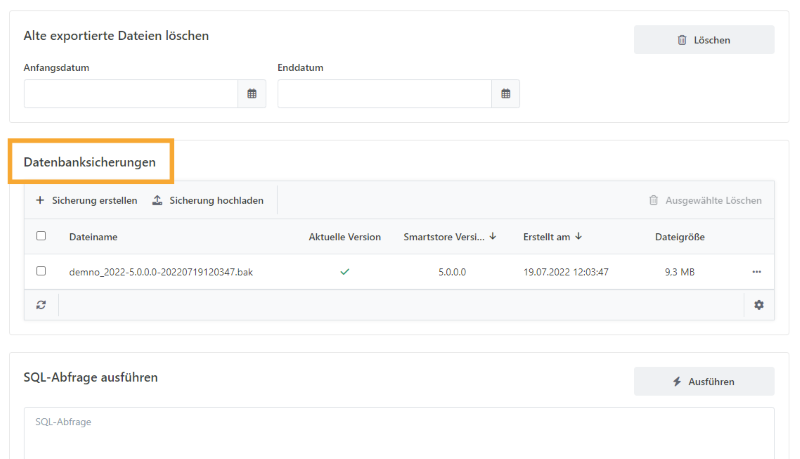Click the Löschen button with trash icon
The height and width of the screenshot is (459, 800).
click(703, 40)
